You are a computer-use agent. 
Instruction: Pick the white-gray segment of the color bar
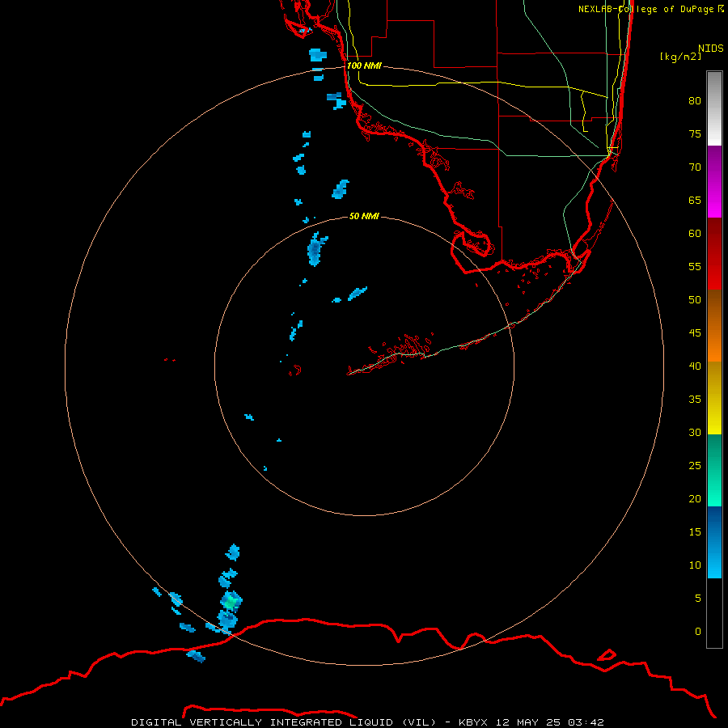click(x=714, y=108)
